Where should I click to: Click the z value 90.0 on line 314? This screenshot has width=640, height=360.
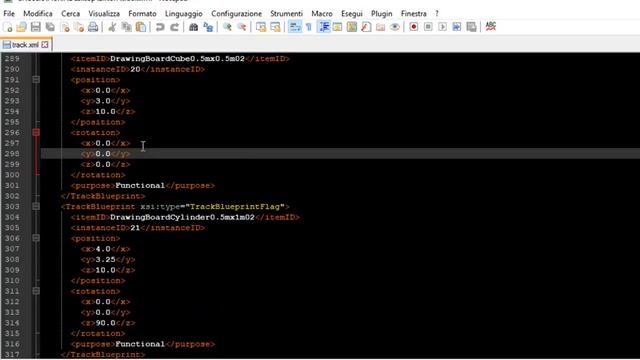point(105,323)
